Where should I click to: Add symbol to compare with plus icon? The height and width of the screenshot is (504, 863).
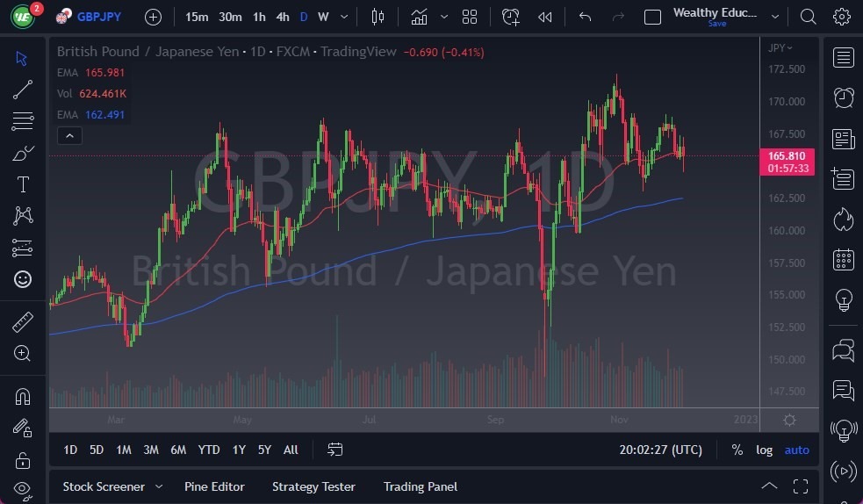click(153, 17)
